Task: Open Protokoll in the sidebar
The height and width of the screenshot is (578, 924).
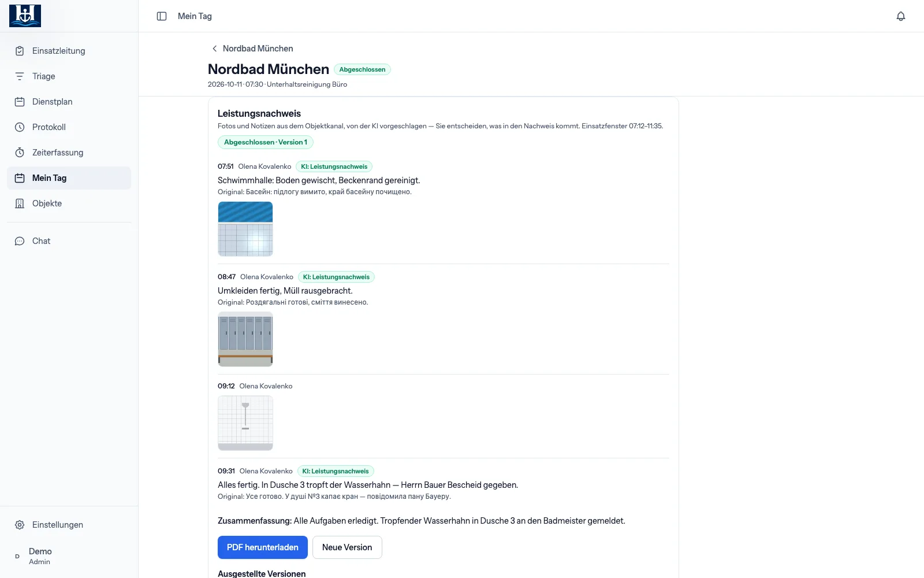Action: 69,127
